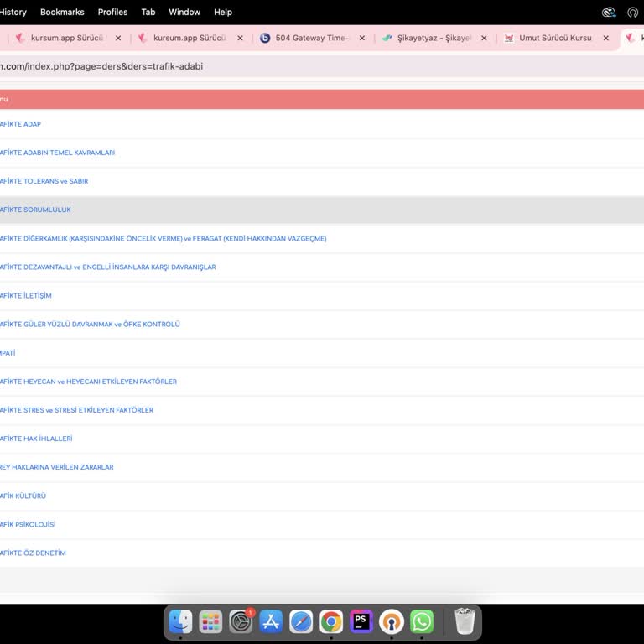Click the browser address bar URL
The image size is (644, 644).
(x=101, y=66)
